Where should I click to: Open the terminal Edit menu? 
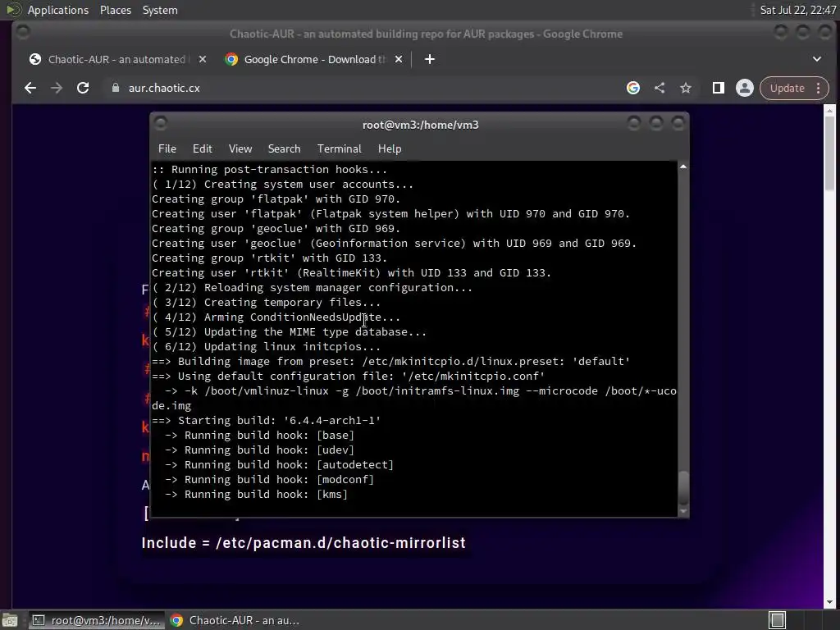tap(203, 149)
